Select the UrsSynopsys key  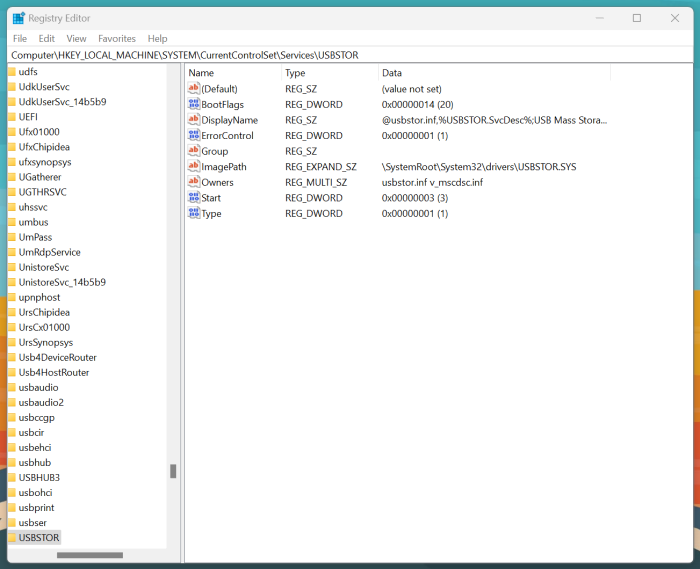(x=46, y=342)
